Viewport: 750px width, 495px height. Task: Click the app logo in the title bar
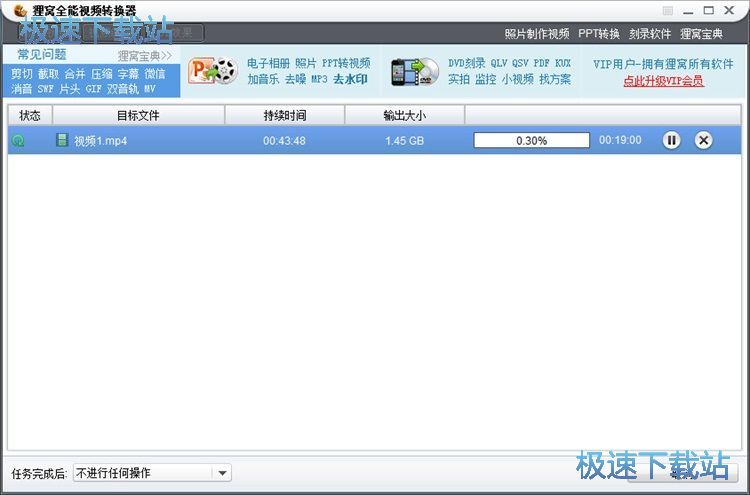tap(19, 10)
